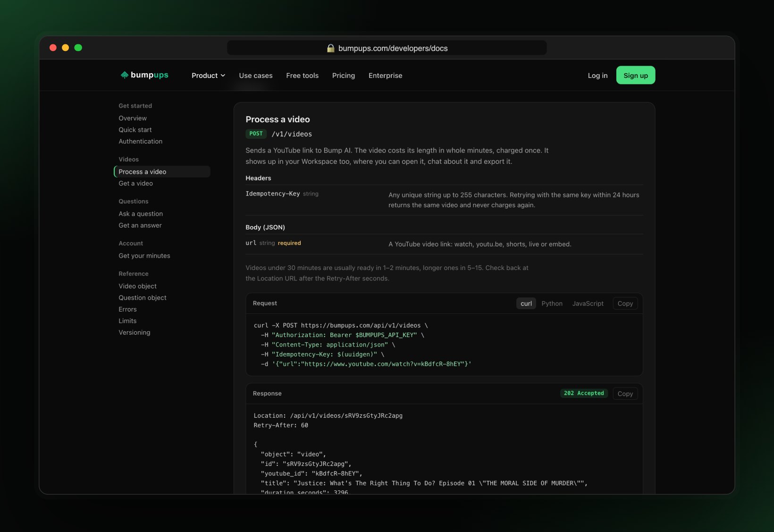This screenshot has width=774, height=532.
Task: Click the bumpups logo
Action: tap(144, 75)
